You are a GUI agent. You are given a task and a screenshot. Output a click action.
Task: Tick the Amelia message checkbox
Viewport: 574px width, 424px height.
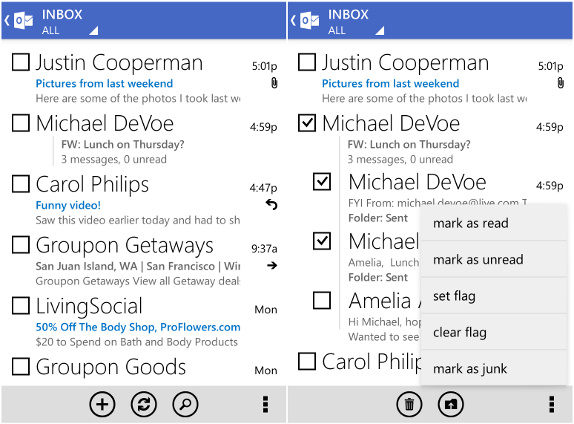(322, 300)
